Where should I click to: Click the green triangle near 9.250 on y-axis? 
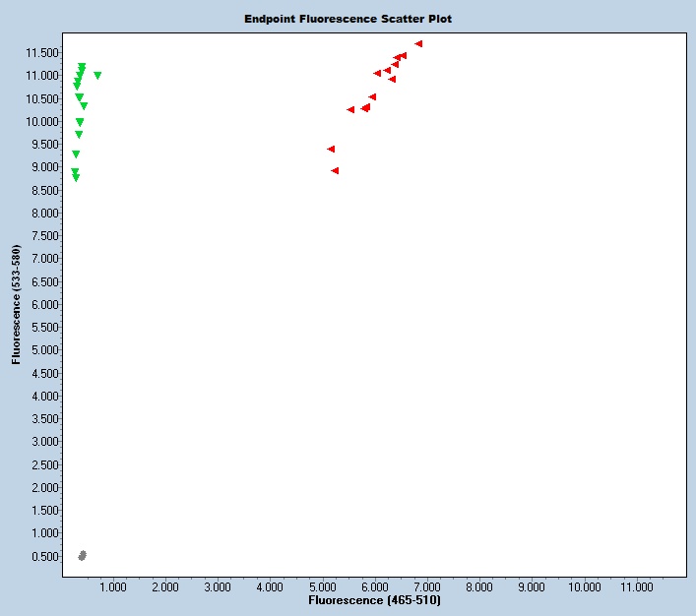[76, 154]
